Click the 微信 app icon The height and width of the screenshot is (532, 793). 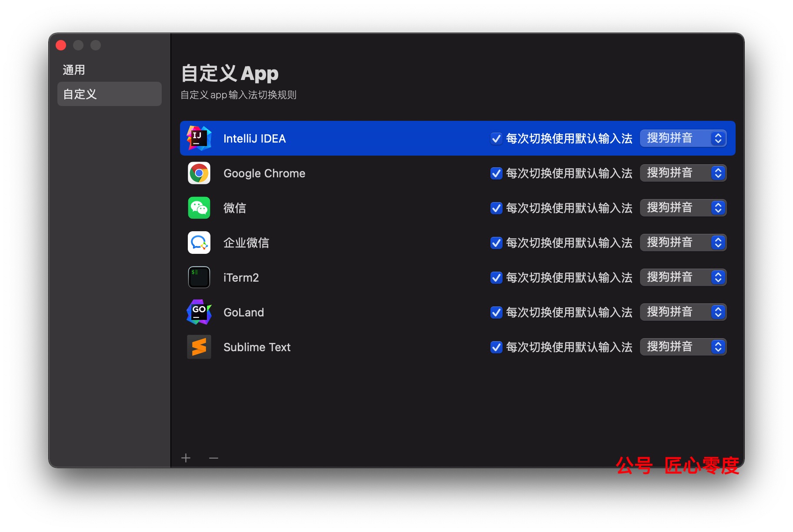tap(198, 208)
